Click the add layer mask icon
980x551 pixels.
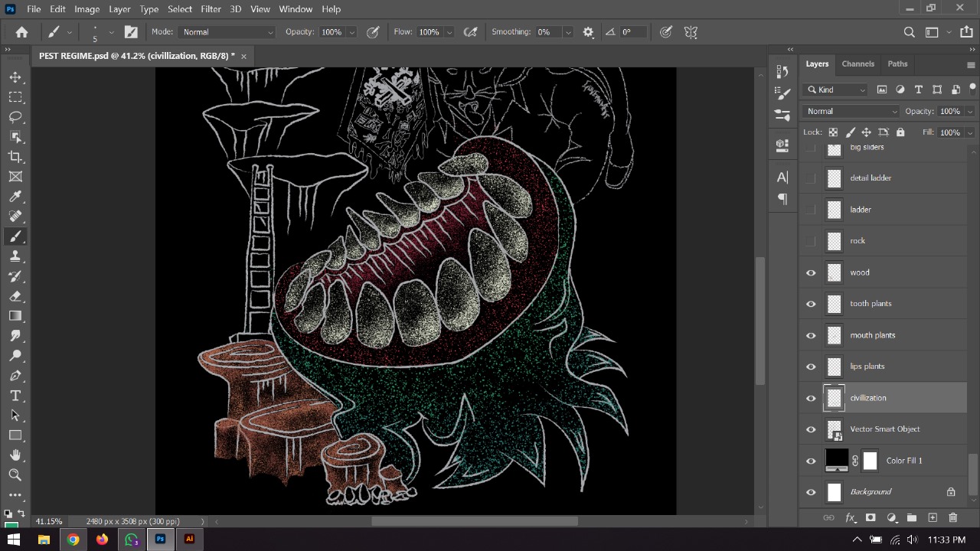pos(871,518)
